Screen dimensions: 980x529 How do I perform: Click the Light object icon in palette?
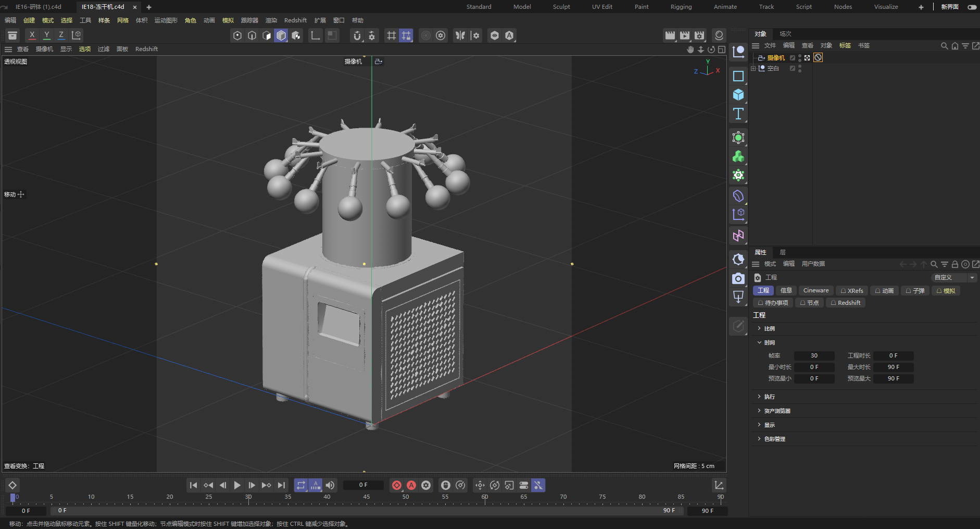coord(738,297)
